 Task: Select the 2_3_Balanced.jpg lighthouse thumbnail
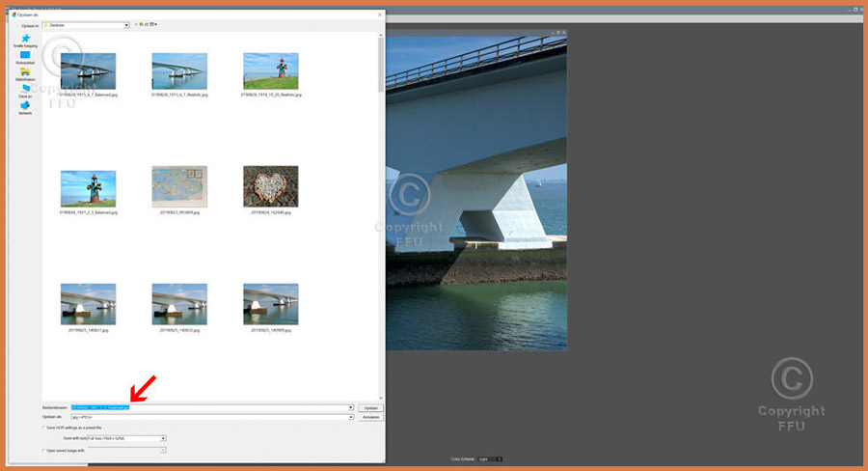point(88,188)
